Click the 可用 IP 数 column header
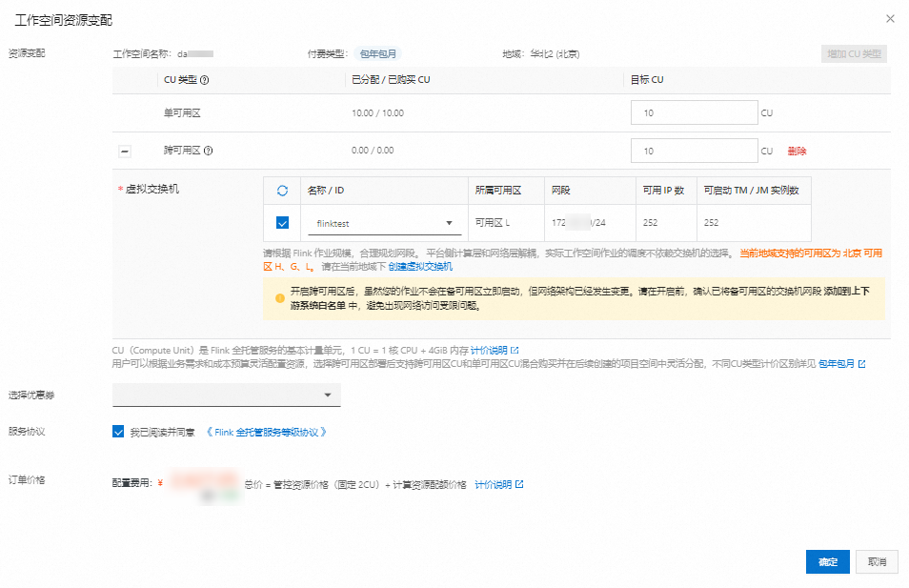Image resolution: width=909 pixels, height=588 pixels. coord(663,191)
